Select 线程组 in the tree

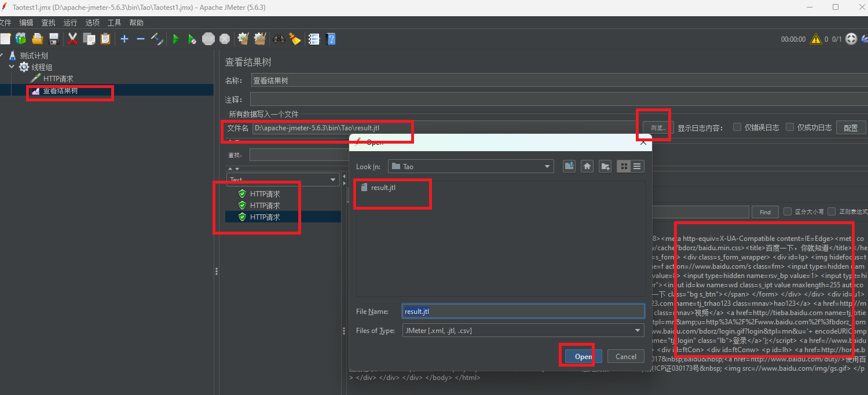click(x=42, y=67)
